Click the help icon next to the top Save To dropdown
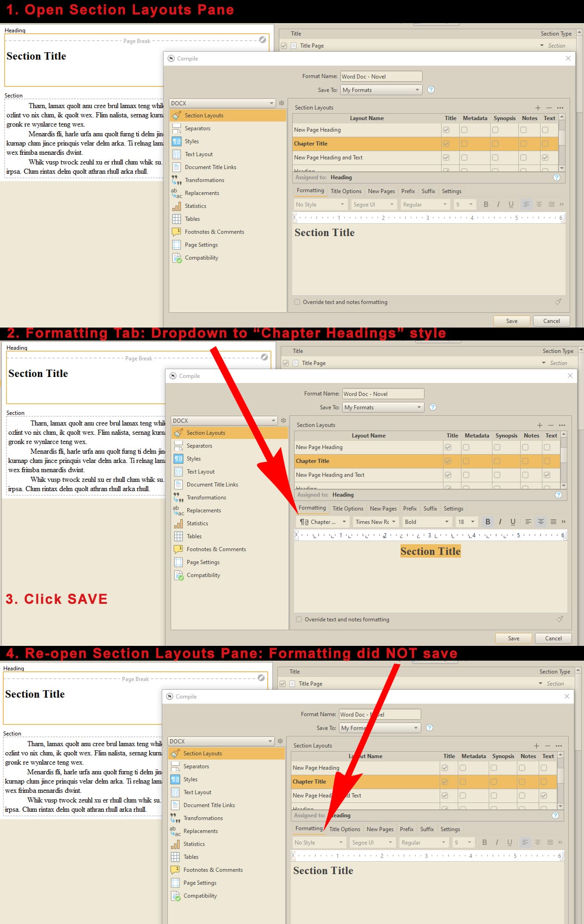 point(431,90)
